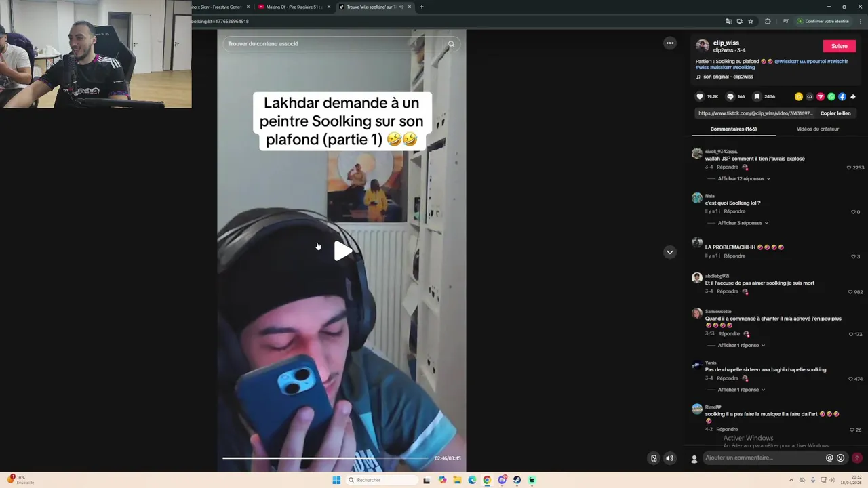
Task: Insert a mention with the @ icon
Action: click(x=829, y=457)
